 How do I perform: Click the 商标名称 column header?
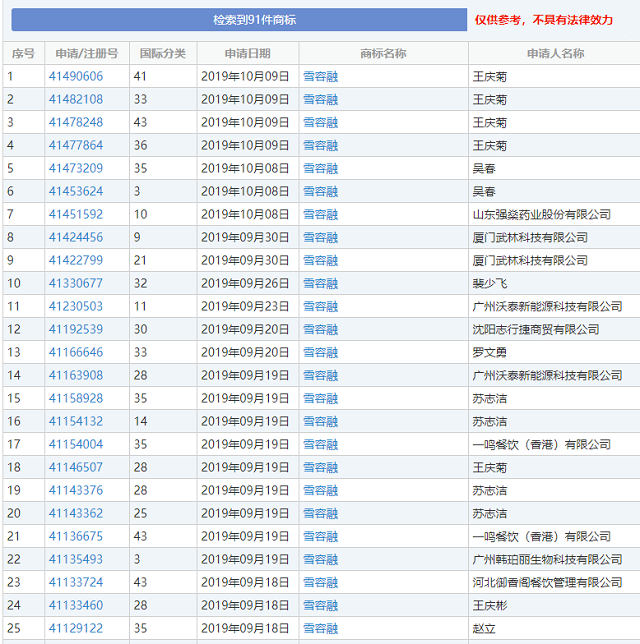coord(383,53)
